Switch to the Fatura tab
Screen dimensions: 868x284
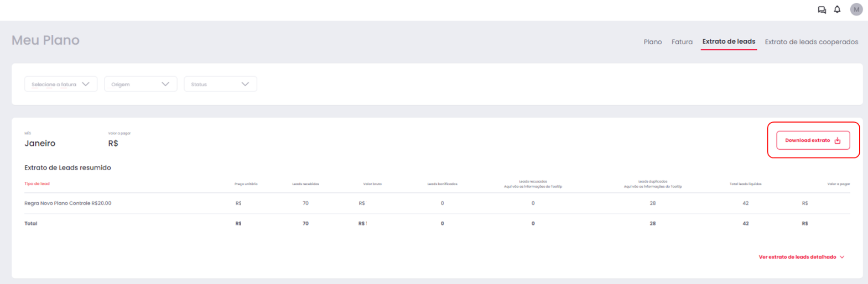(682, 42)
